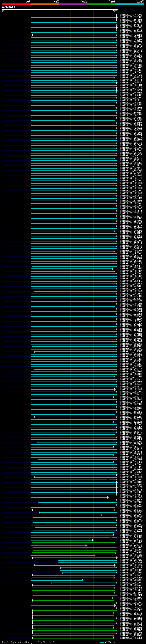The height and width of the screenshot is (644, 146).
Task: Select hit label UniRef100_C1BRS3
Action: click(x=131, y=165)
